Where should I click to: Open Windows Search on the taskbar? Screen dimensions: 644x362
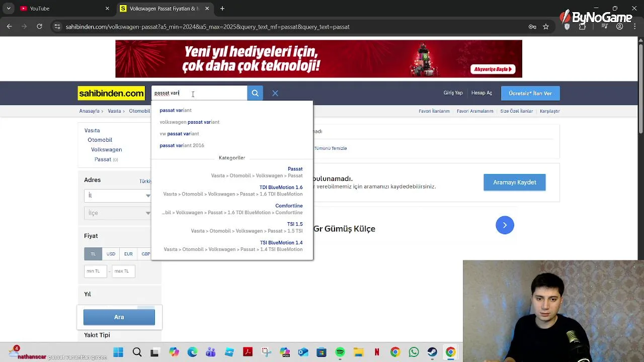coord(137,352)
